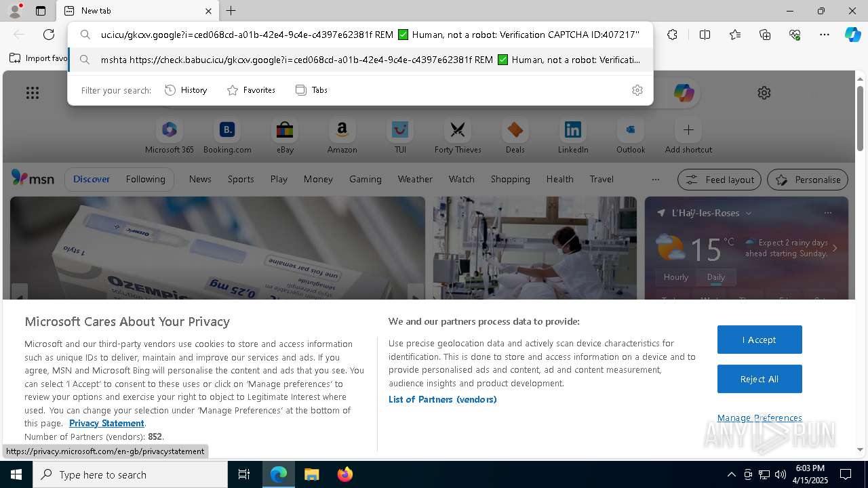Open the Amazon shortcut

pos(342,136)
